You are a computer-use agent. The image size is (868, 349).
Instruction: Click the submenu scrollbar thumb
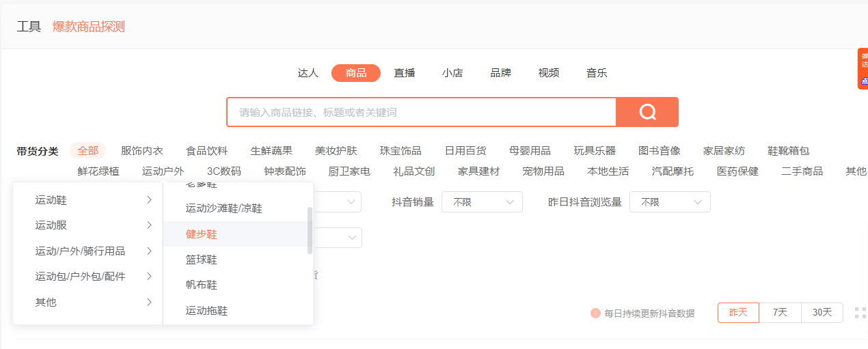(x=310, y=231)
